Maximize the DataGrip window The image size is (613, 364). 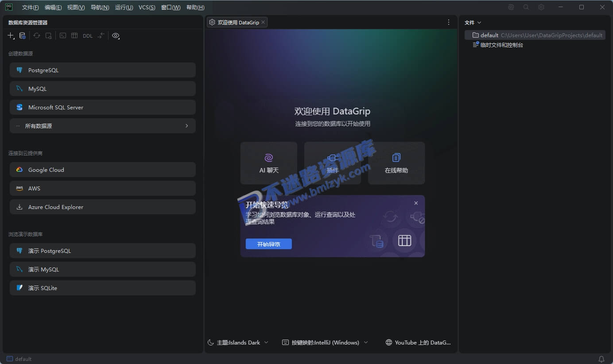click(x=582, y=7)
